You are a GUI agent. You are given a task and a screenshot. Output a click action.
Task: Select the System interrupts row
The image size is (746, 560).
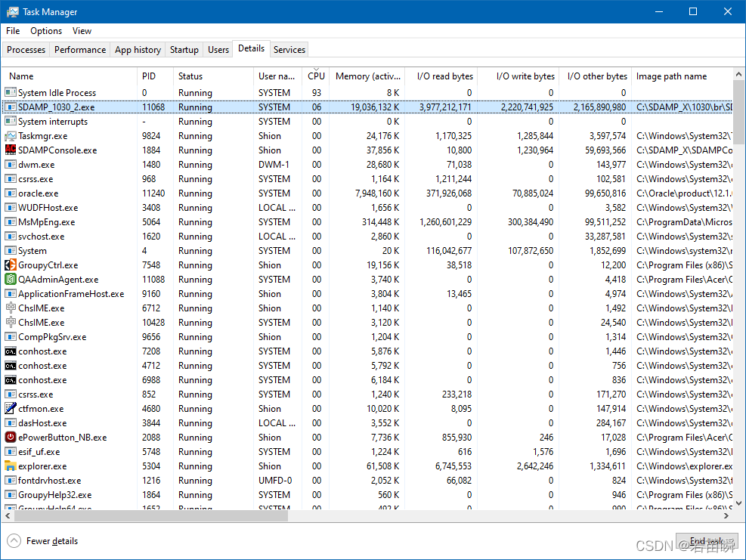pyautogui.click(x=368, y=122)
